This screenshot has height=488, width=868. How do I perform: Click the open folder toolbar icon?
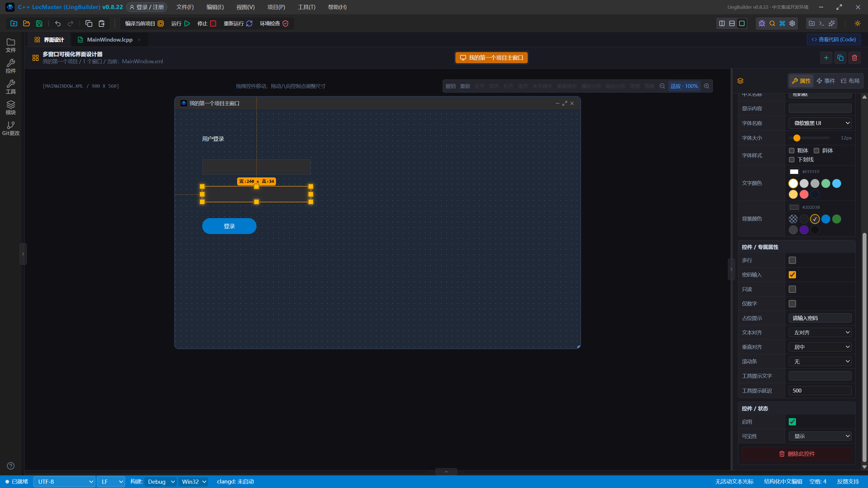click(26, 23)
